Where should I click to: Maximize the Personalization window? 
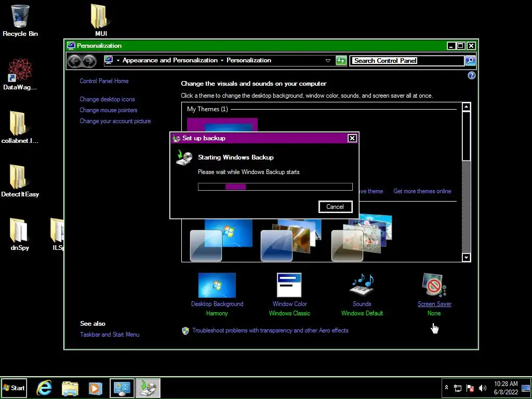pyautogui.click(x=461, y=46)
